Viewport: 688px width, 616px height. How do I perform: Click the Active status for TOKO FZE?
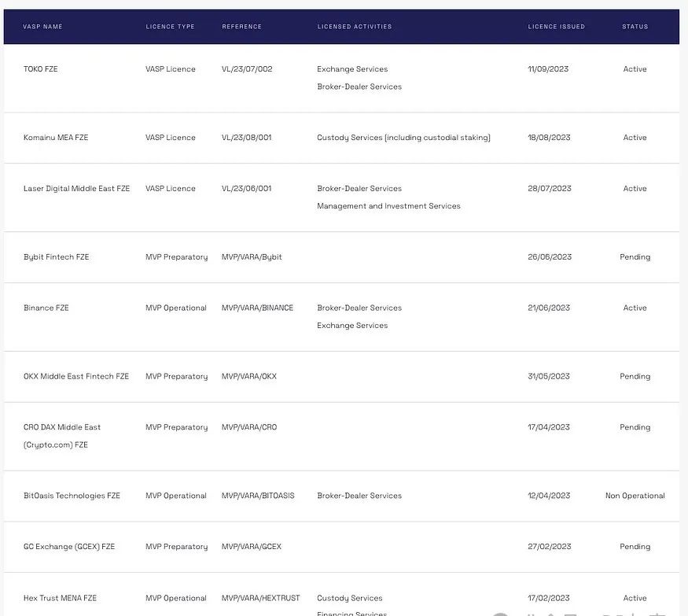tap(635, 69)
